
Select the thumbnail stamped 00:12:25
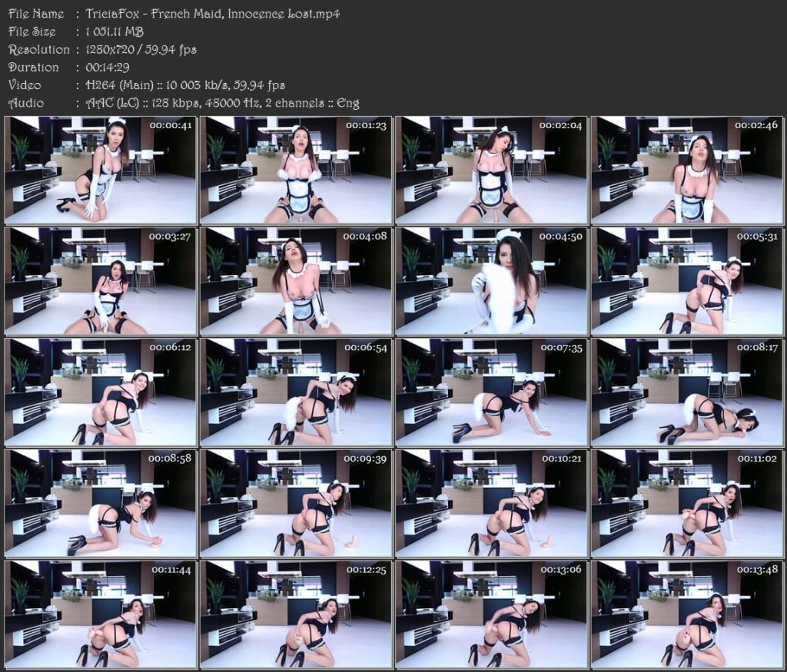click(x=297, y=614)
